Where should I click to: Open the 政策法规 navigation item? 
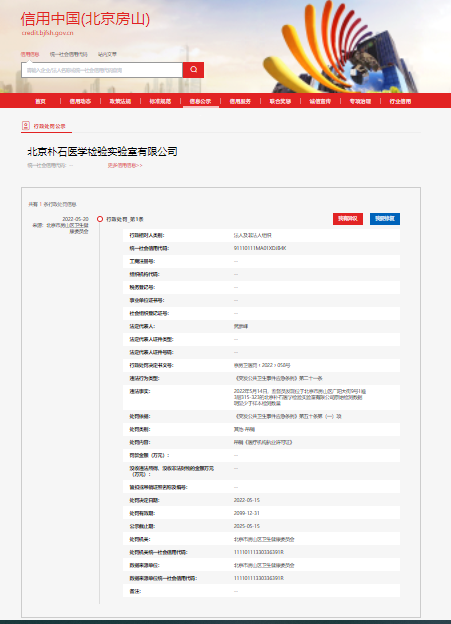coord(120,101)
